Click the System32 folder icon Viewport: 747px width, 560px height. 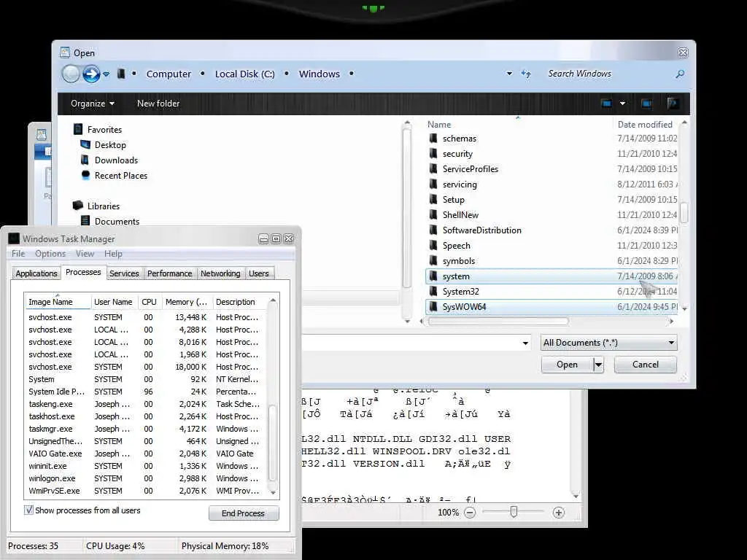point(433,291)
